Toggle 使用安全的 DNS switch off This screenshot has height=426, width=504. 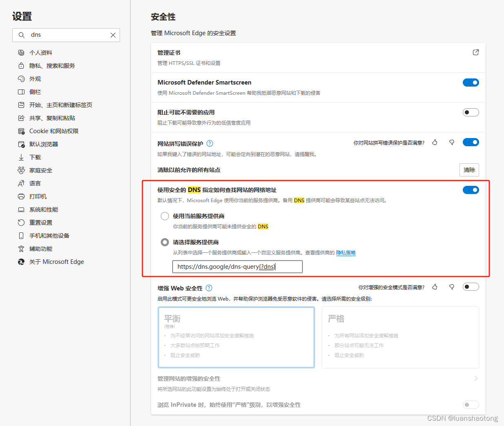[x=471, y=190]
